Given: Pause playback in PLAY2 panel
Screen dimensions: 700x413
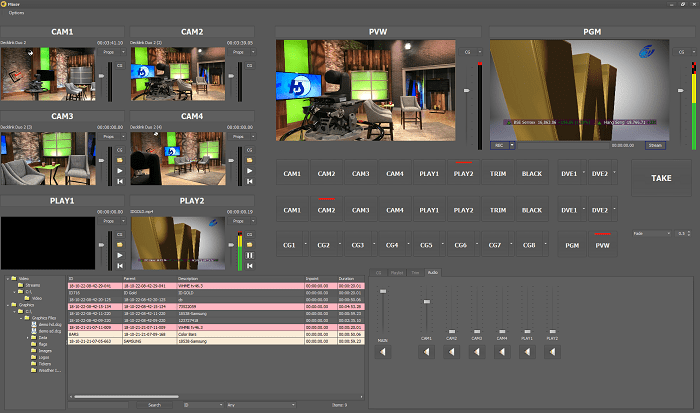Looking at the screenshot, I should coord(250,255).
